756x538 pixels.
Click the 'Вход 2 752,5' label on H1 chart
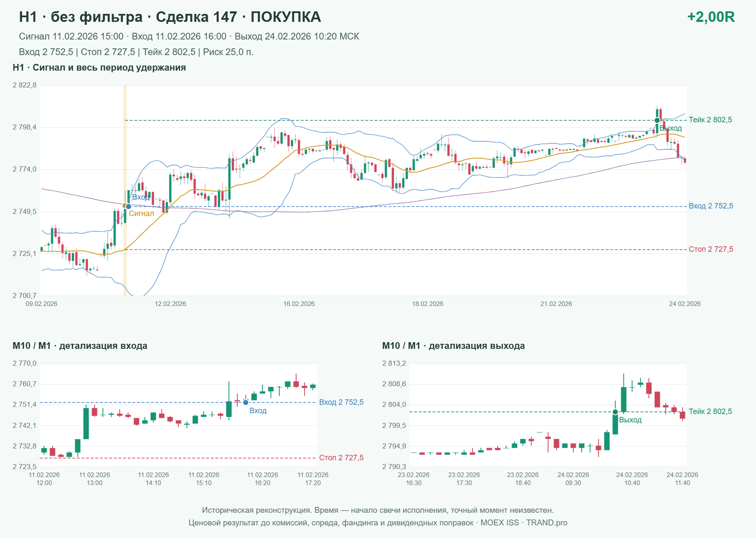711,206
